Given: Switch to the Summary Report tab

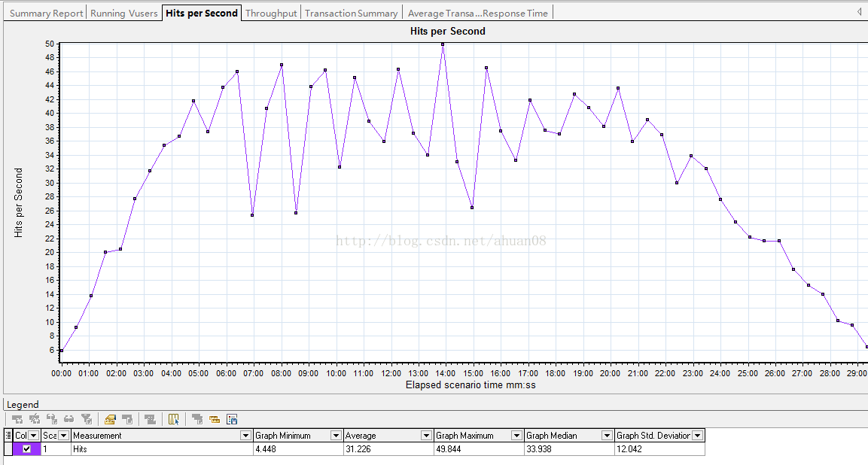Looking at the screenshot, I should [46, 14].
